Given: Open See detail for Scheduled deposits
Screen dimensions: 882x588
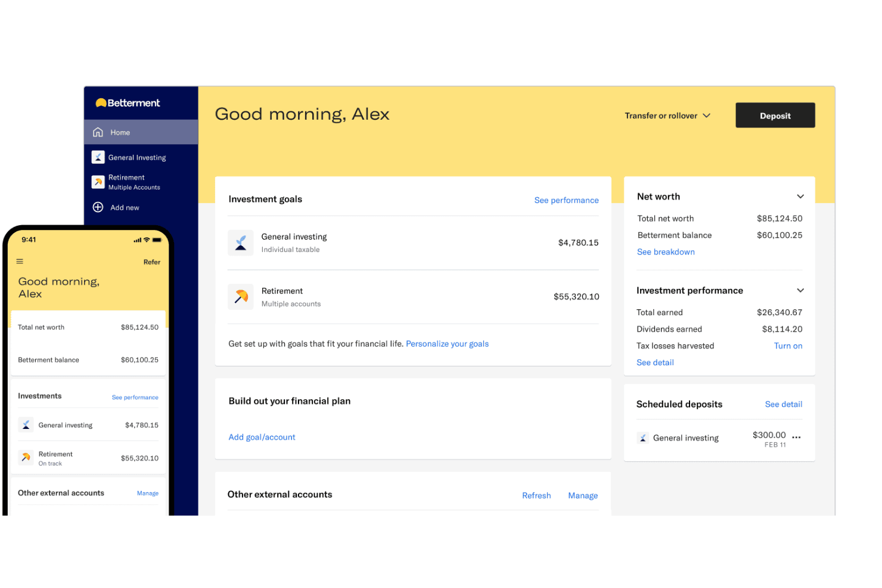Looking at the screenshot, I should tap(783, 405).
